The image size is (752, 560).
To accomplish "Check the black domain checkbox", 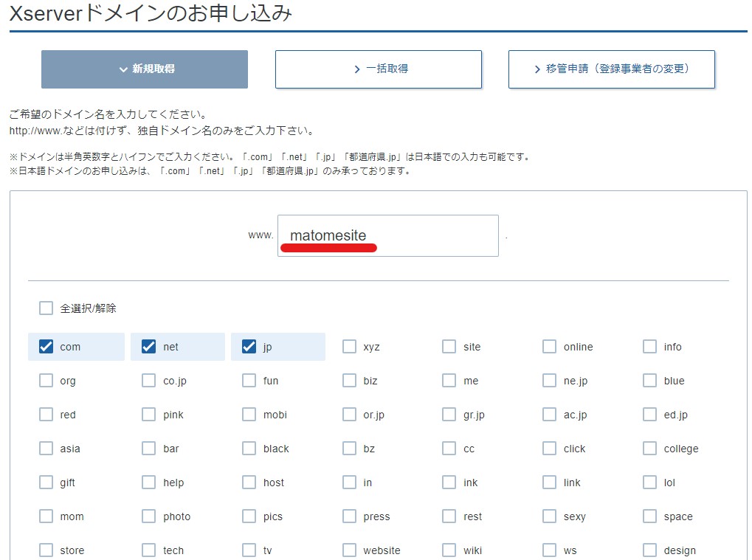I will pos(249,449).
